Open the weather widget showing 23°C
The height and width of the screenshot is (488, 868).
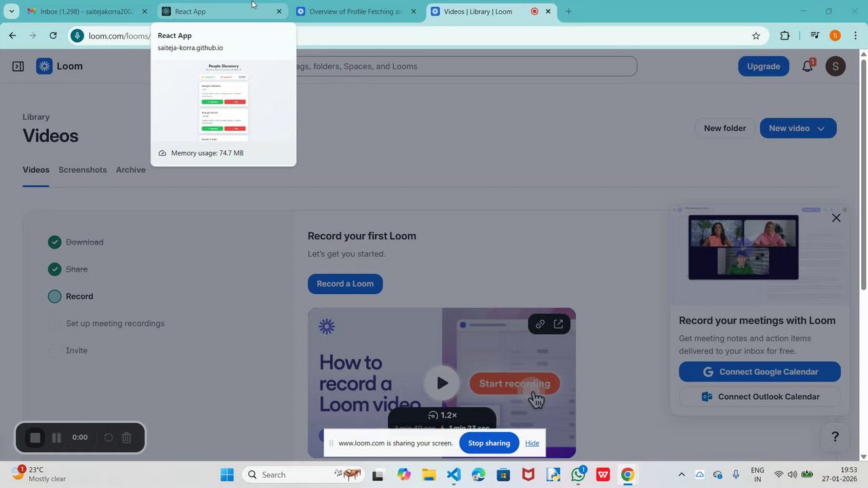39,474
